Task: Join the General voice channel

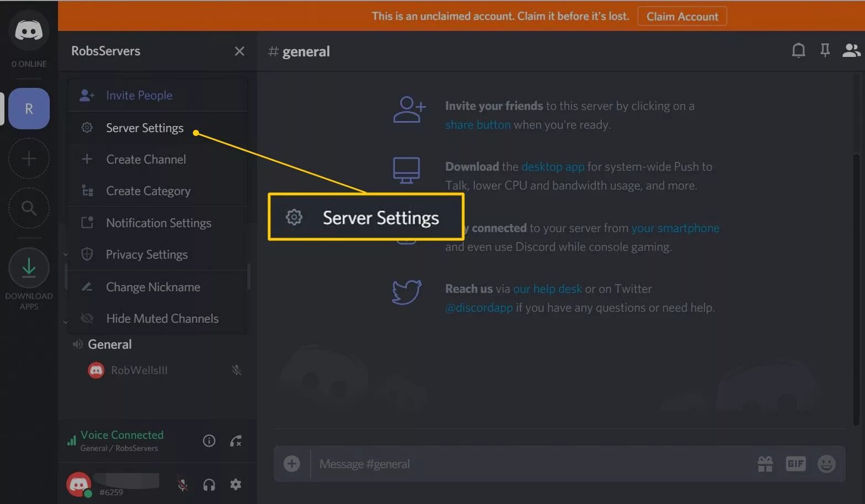Action: click(109, 344)
